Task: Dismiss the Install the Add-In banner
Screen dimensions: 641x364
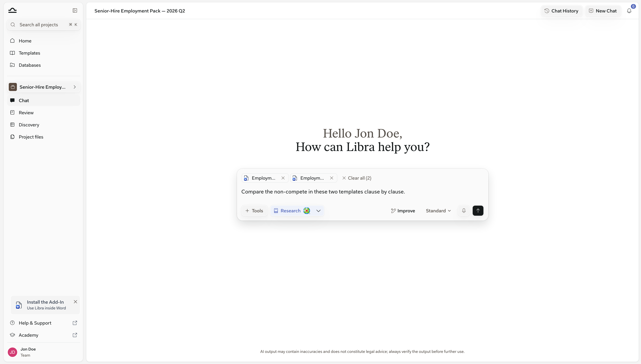Action: (75, 302)
